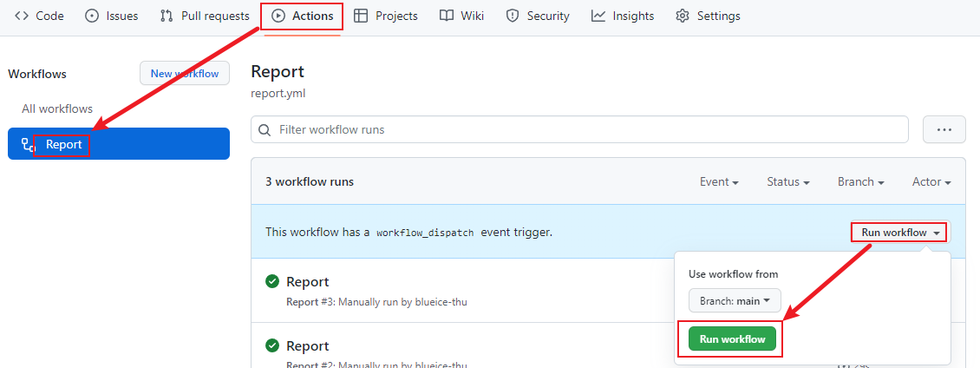
Task: Open the Projects tab
Action: 386,16
